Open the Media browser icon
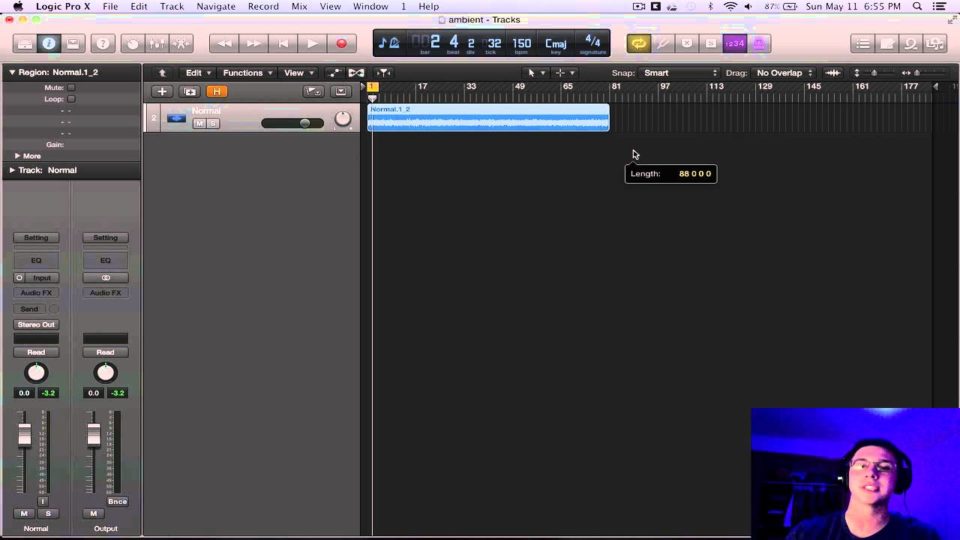 (935, 43)
